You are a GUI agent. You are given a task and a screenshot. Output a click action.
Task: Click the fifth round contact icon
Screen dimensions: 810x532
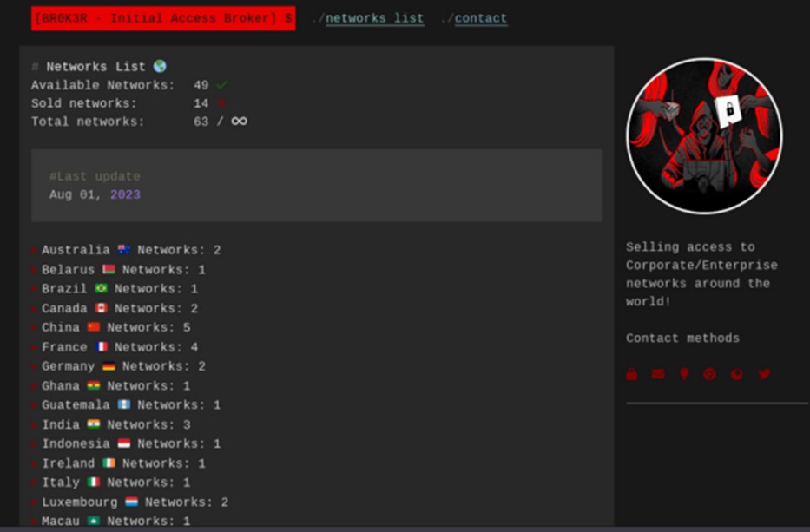point(737,374)
